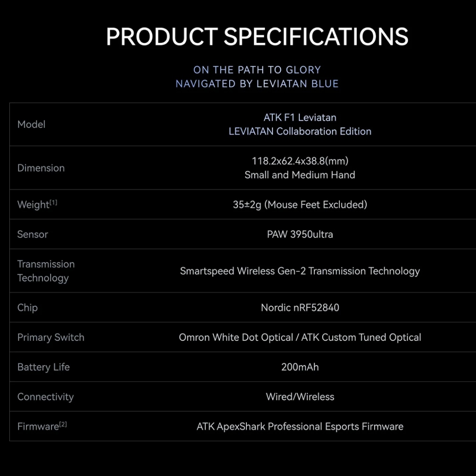Click "NAVIGATED BY LEVIATAN BLUE" subtitle text
476x476 pixels.
pyautogui.click(x=257, y=84)
